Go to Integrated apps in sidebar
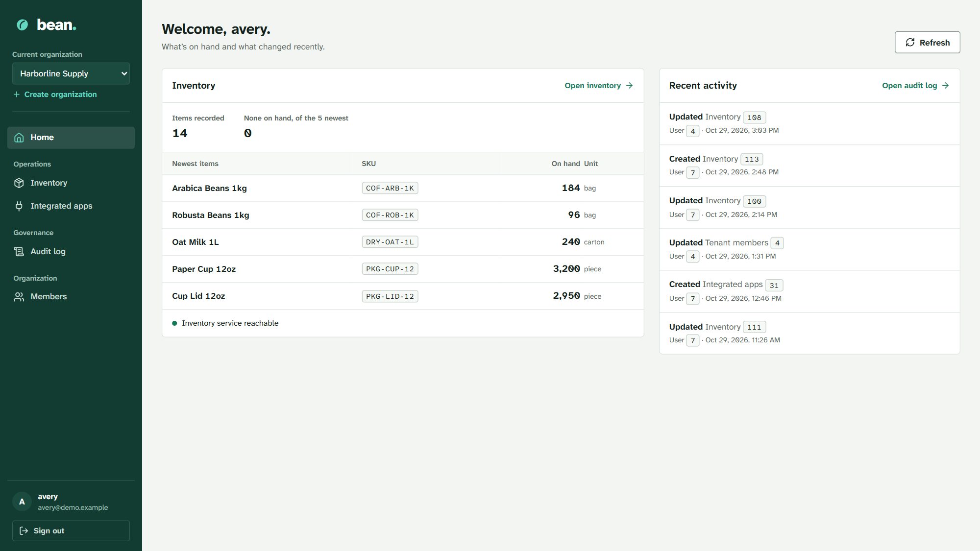Image resolution: width=980 pixels, height=551 pixels. tap(71, 206)
